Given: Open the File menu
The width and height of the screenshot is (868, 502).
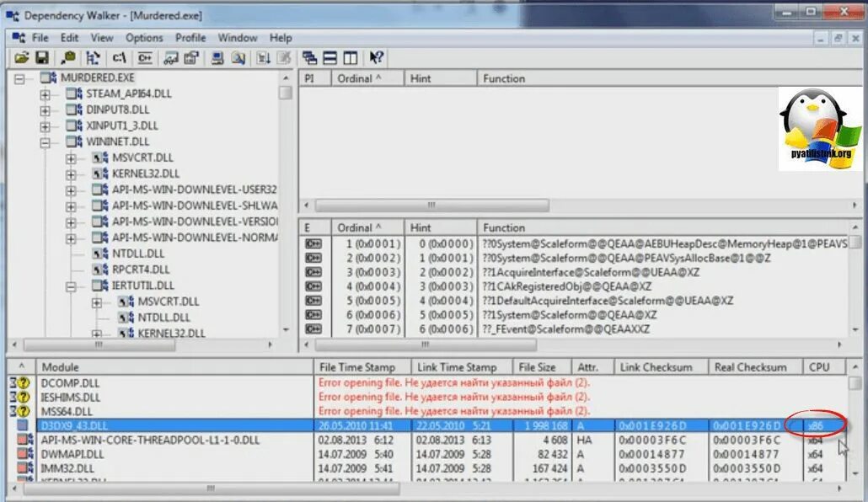Looking at the screenshot, I should pos(40,38).
